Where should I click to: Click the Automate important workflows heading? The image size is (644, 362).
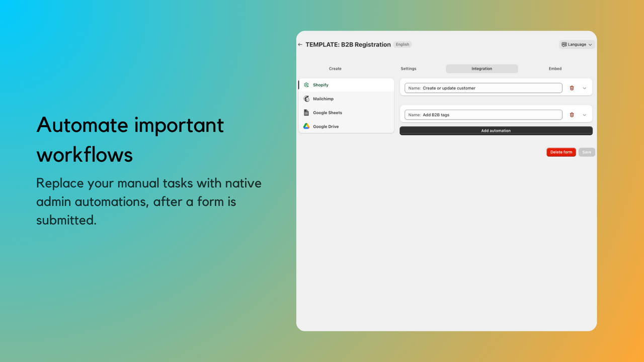click(x=130, y=140)
